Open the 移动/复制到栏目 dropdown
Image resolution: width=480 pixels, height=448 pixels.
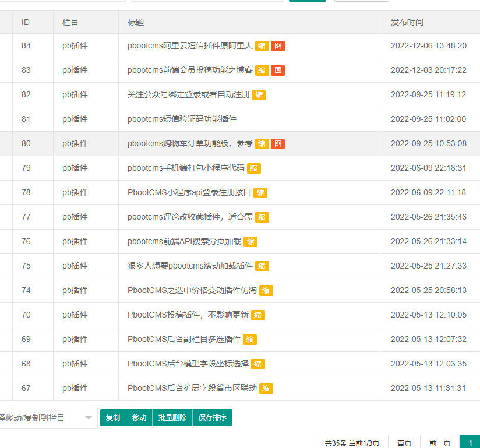47,418
